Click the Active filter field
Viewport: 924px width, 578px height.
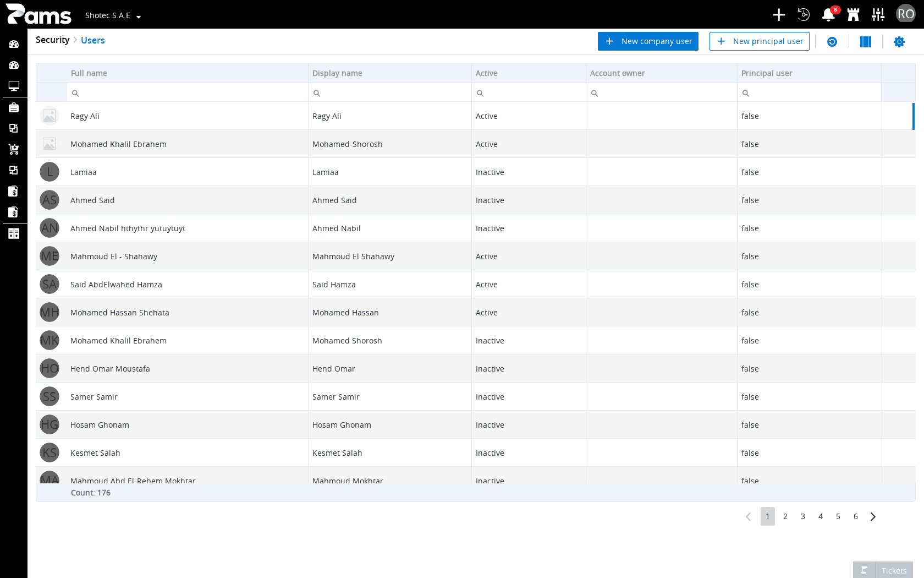(x=529, y=92)
